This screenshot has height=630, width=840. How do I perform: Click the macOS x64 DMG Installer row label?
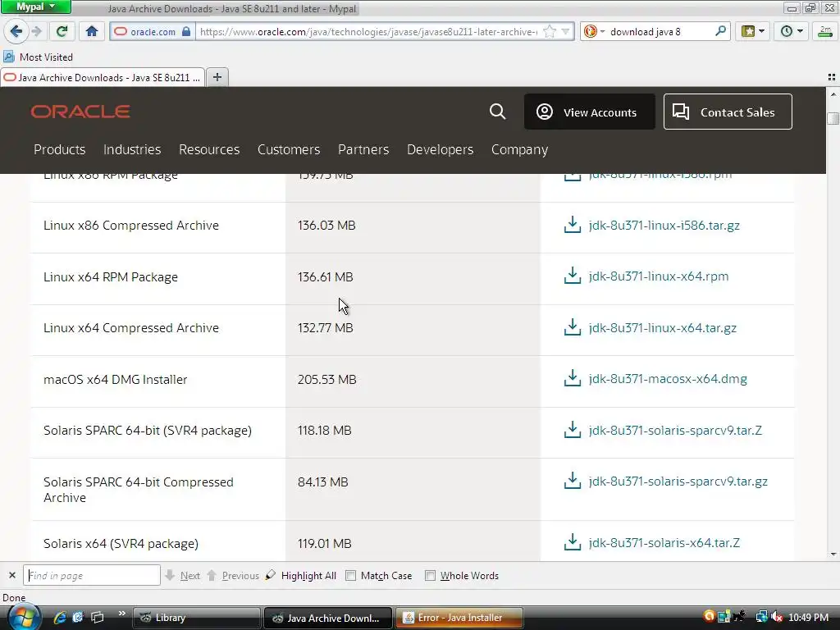click(115, 379)
